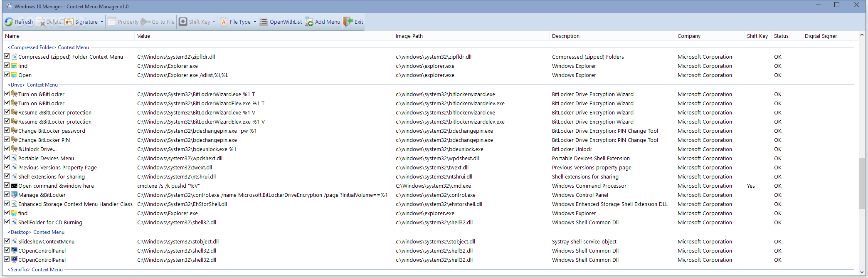The image size is (868, 278).
Task: Click the Shift Key toolbar icon
Action: [183, 22]
